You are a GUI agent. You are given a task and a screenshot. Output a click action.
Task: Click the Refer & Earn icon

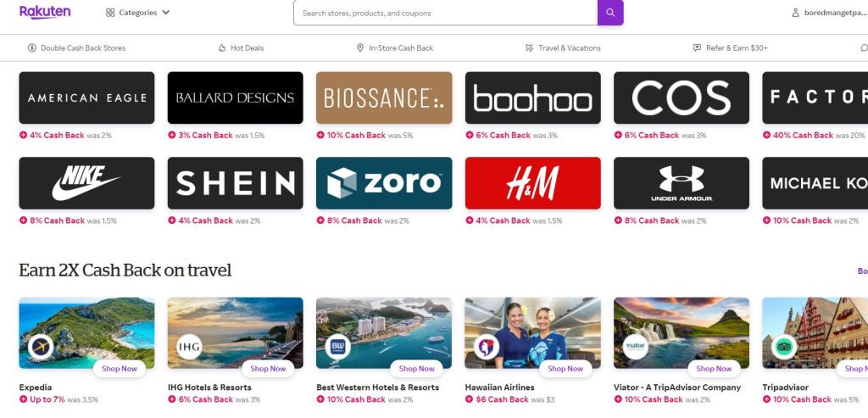697,48
